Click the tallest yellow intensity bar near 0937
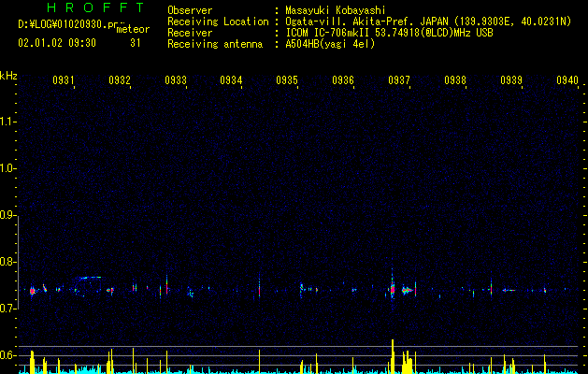The image size is (588, 374). [393, 356]
